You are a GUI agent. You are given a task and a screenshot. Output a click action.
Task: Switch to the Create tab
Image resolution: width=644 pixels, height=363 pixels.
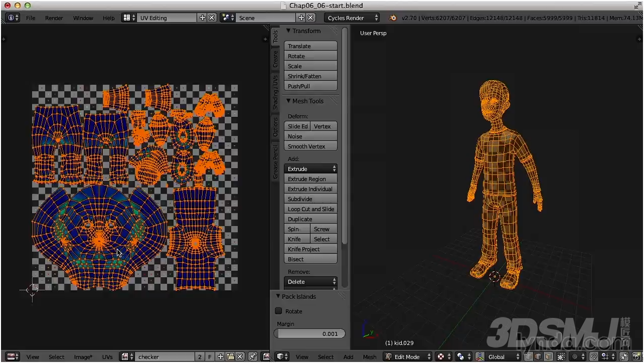point(275,59)
